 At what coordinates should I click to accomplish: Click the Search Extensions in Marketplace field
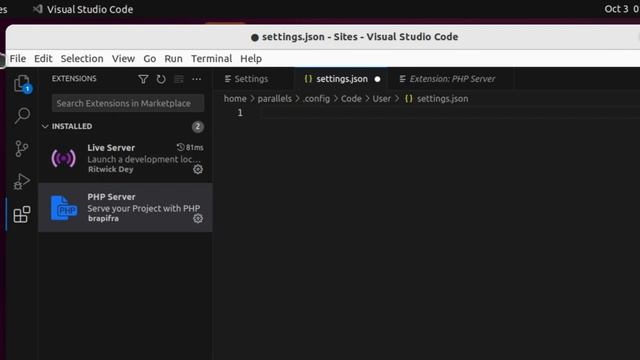[128, 103]
